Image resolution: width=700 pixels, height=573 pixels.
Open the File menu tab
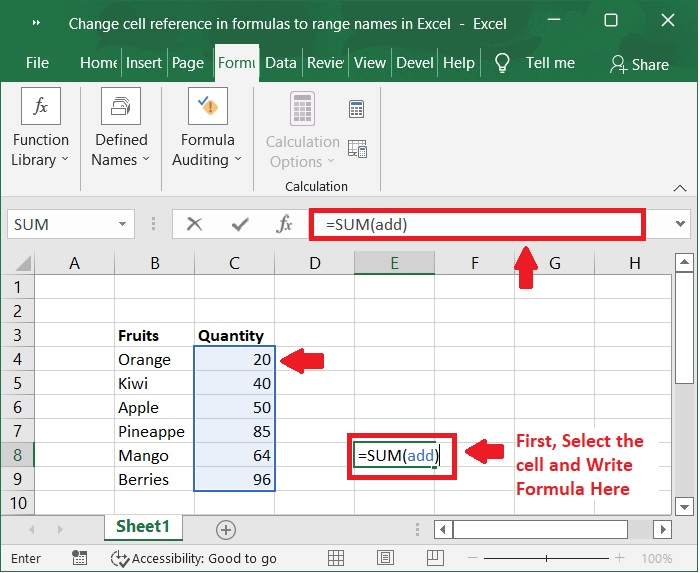click(37, 63)
